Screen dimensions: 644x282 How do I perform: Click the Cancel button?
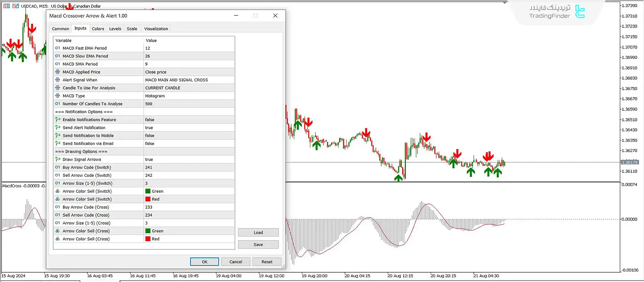coord(236,262)
